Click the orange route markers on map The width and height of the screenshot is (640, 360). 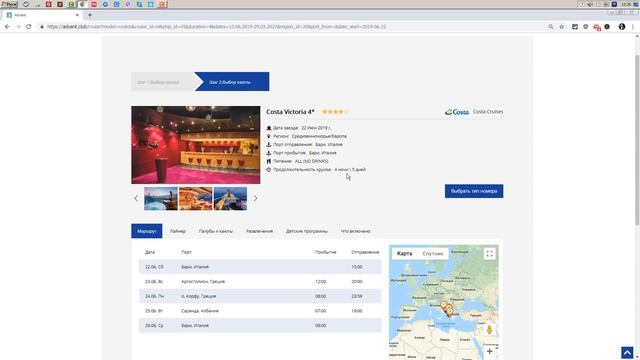click(447, 309)
